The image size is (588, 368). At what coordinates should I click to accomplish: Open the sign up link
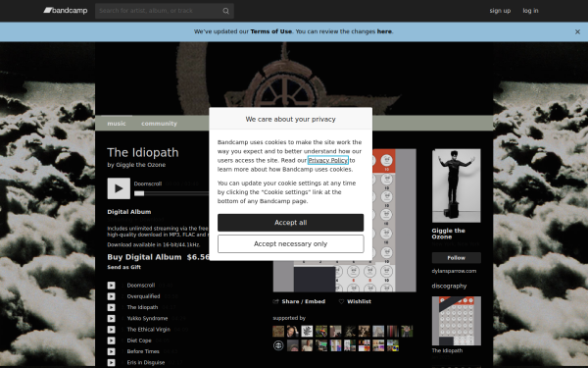pyautogui.click(x=500, y=11)
